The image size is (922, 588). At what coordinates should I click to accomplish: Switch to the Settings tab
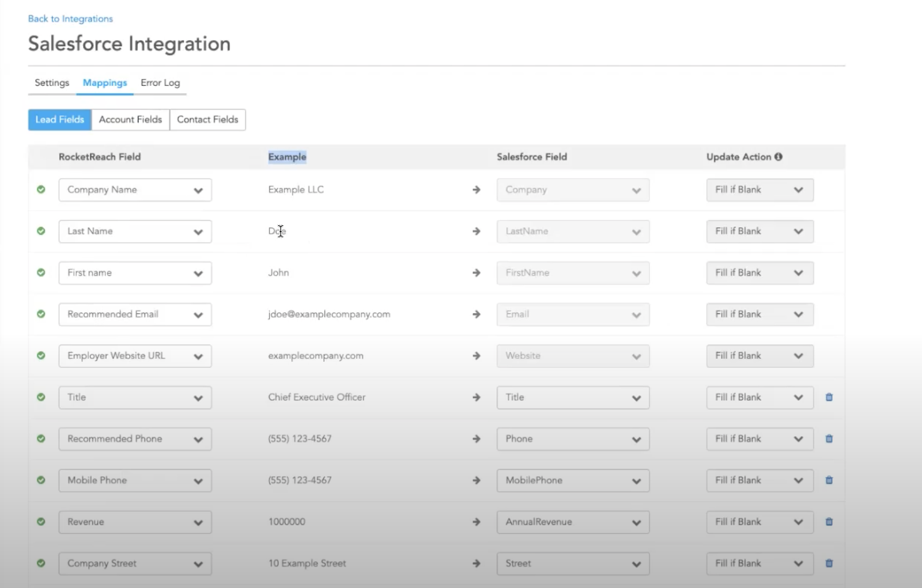pyautogui.click(x=51, y=82)
